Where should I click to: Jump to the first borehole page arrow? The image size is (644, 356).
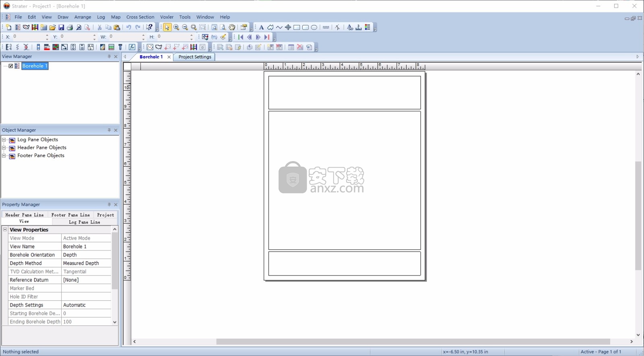point(241,37)
